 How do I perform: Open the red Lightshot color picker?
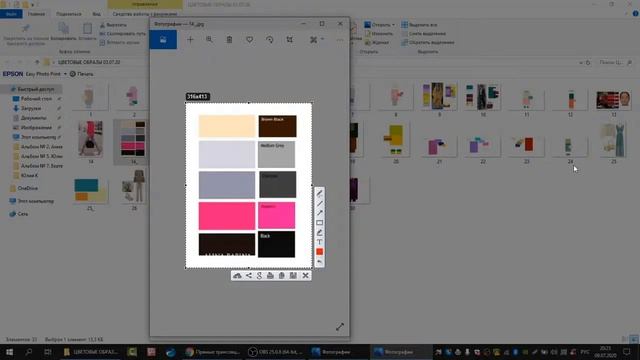320,252
